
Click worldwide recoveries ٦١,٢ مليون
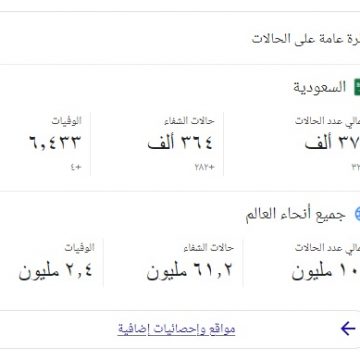[189, 270]
